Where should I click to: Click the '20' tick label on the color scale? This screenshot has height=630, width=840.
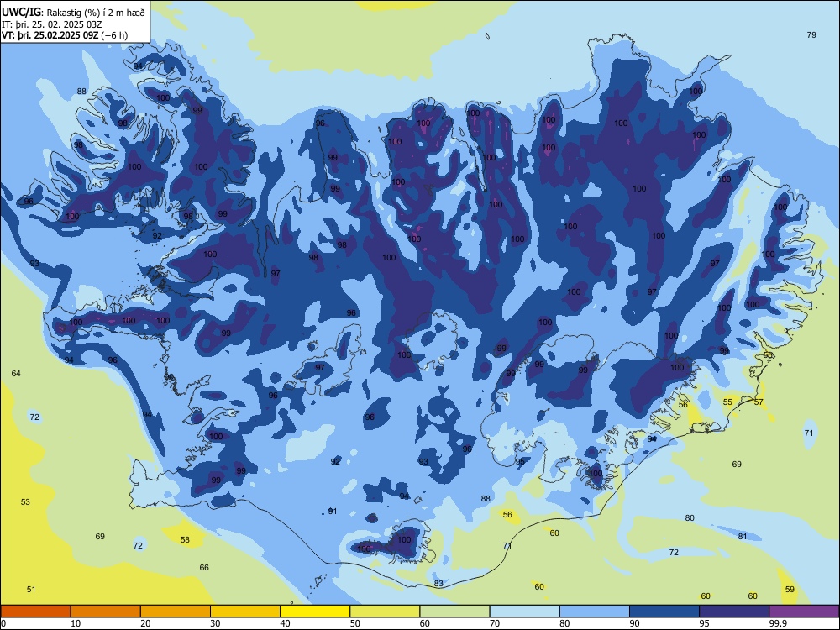145,623
